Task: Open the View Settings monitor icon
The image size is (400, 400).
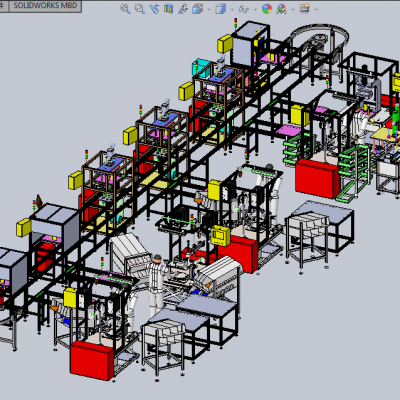Action: [304, 9]
